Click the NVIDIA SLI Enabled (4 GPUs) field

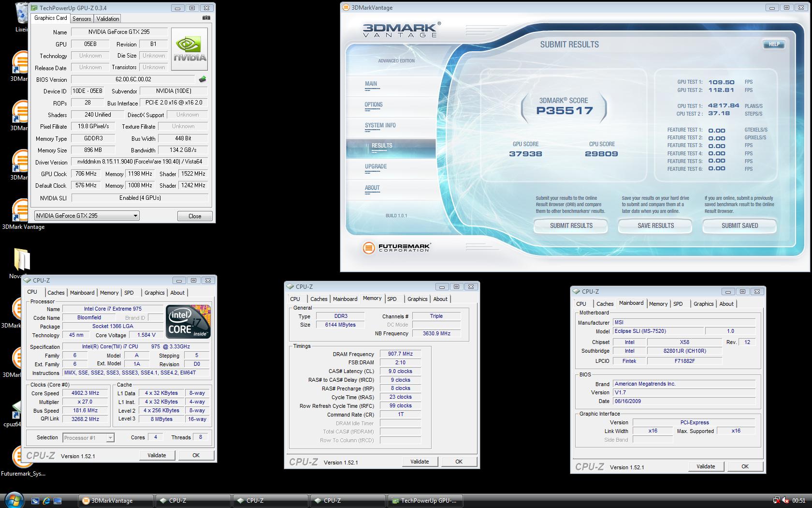coord(140,198)
